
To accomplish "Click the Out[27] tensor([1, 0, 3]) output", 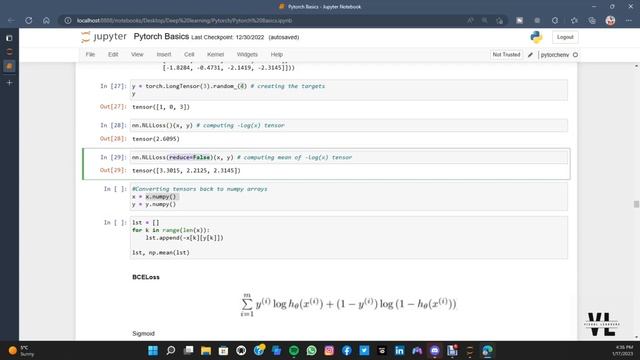I will point(161,107).
